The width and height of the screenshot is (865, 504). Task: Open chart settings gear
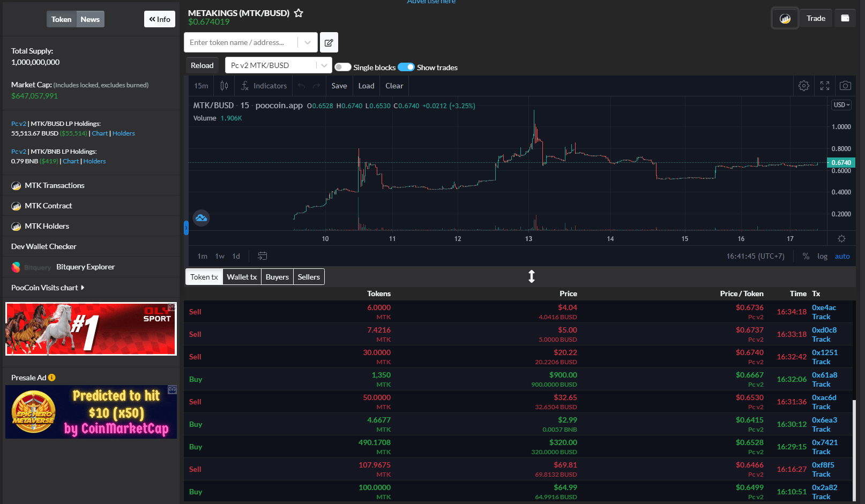804,86
